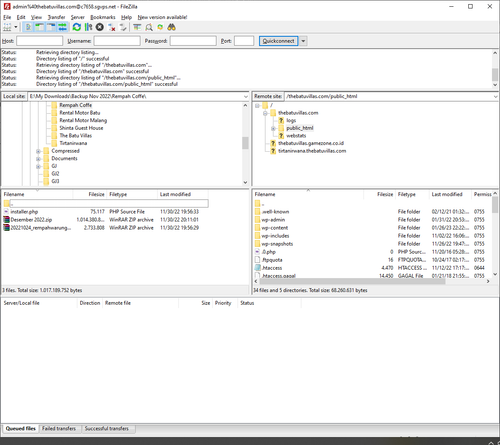Viewport: 500px width, 445px height.
Task: Open the File menu
Action: (7, 17)
